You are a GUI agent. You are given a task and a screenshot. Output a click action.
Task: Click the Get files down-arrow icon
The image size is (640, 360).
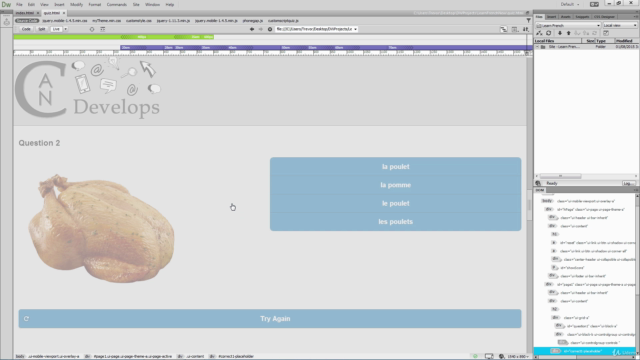(560, 33)
